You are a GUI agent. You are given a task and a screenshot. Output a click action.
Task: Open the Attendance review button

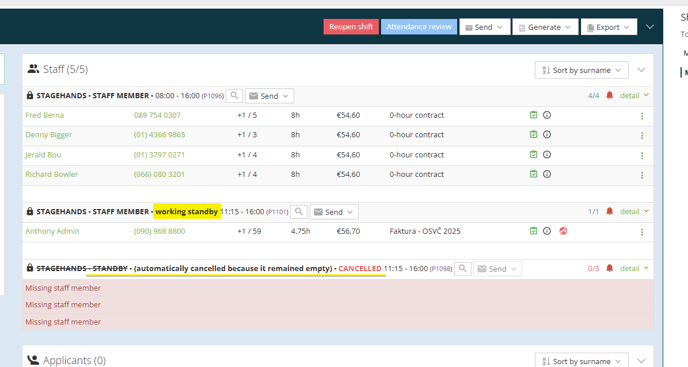point(419,27)
